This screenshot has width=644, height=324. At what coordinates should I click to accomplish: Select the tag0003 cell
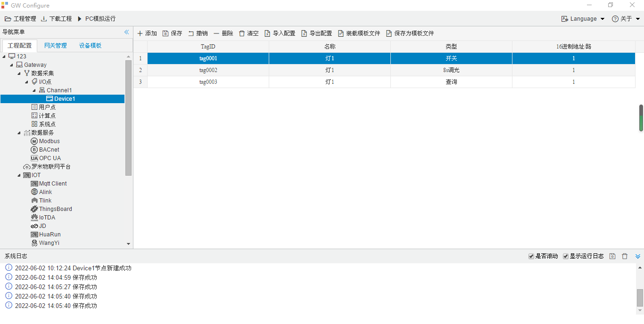click(x=208, y=82)
